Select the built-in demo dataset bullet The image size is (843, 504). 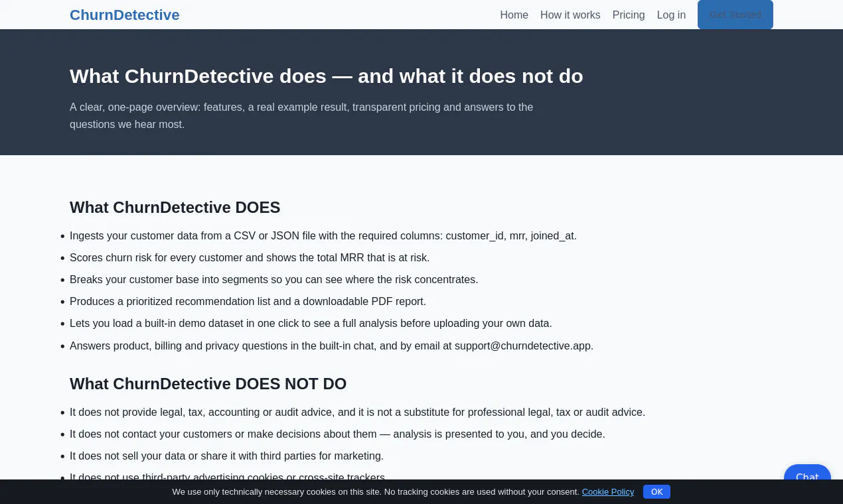tap(311, 323)
